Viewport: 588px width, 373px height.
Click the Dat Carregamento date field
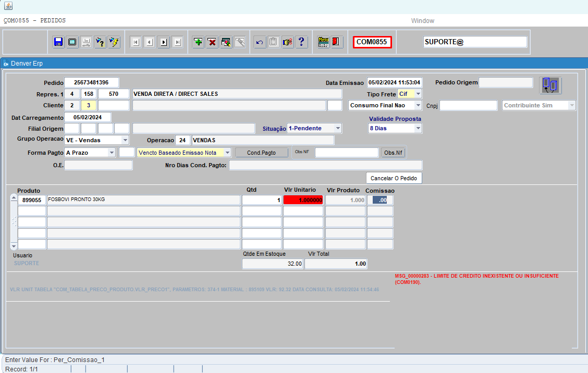point(88,117)
